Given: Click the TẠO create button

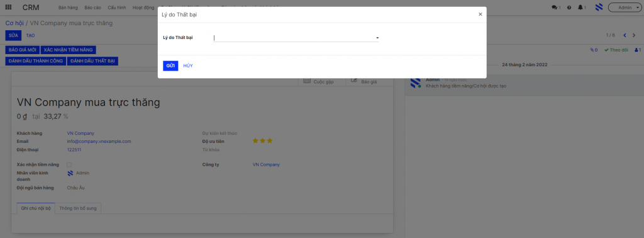Looking at the screenshot, I should 30,35.
